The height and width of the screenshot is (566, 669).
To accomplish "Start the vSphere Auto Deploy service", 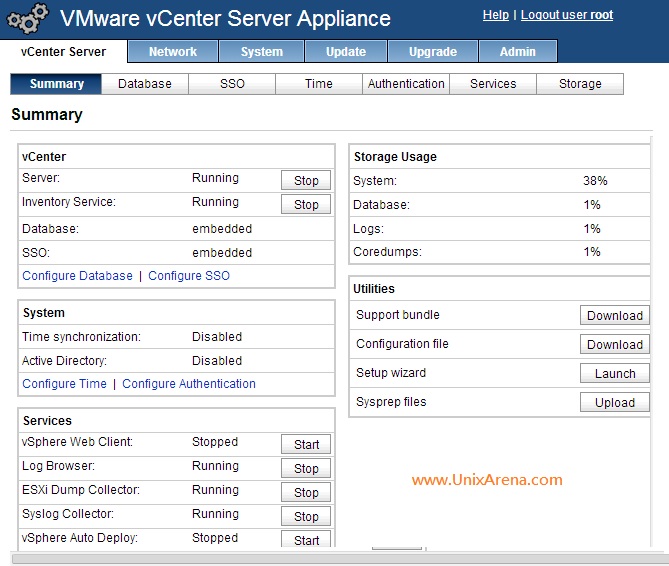I will point(306,539).
